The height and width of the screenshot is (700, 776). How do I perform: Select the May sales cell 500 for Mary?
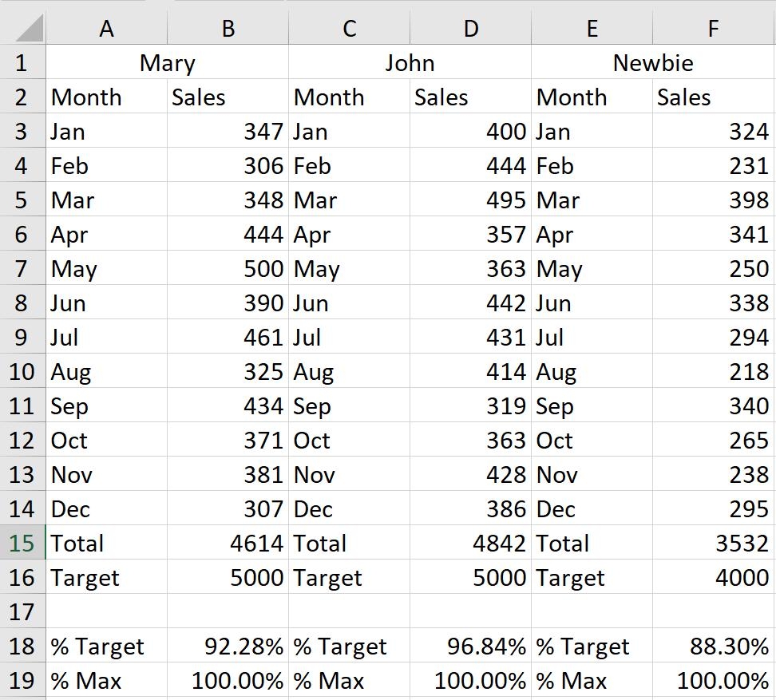(x=228, y=269)
